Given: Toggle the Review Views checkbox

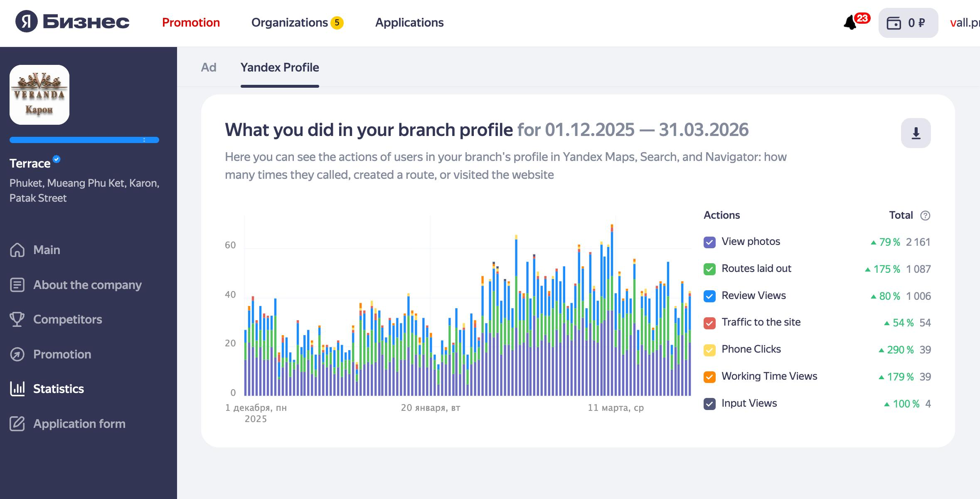Looking at the screenshot, I should pos(709,296).
